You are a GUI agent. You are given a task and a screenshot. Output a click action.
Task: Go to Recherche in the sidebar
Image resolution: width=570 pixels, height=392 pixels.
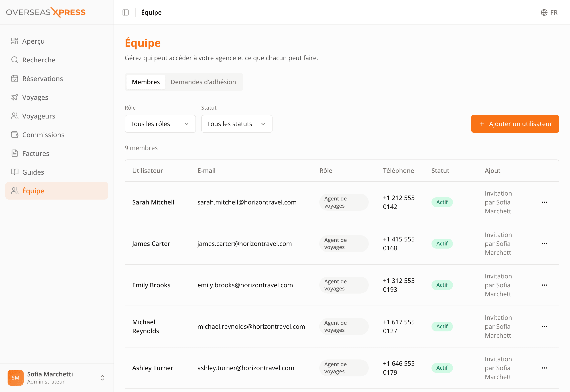[x=57, y=60]
